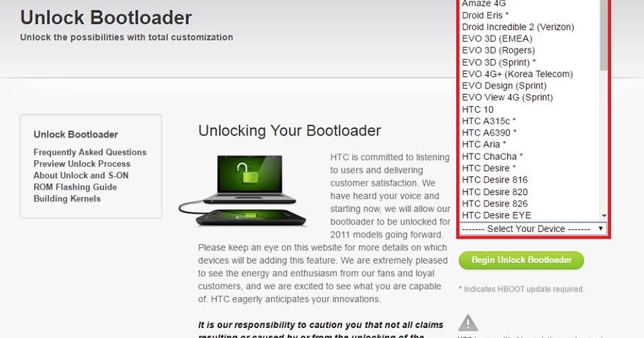Open Frequently Asked Questions link

(90, 152)
